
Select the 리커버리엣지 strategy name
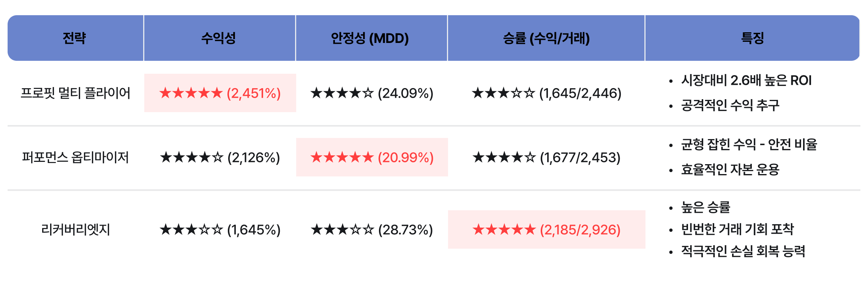[x=75, y=230]
